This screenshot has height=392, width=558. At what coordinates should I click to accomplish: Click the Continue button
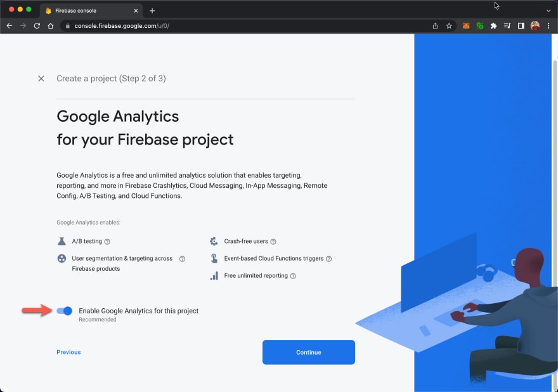[309, 352]
